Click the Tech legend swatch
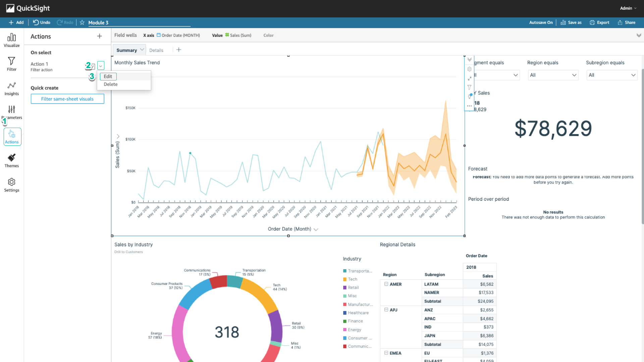The height and width of the screenshot is (362, 644). tap(345, 279)
